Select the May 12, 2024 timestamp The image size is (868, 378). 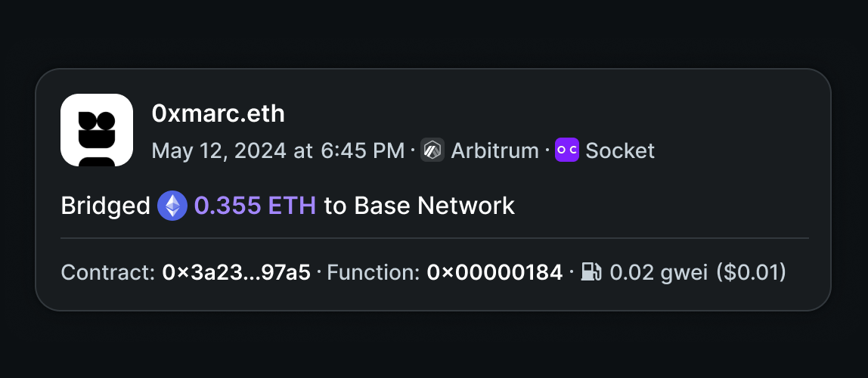pos(278,150)
